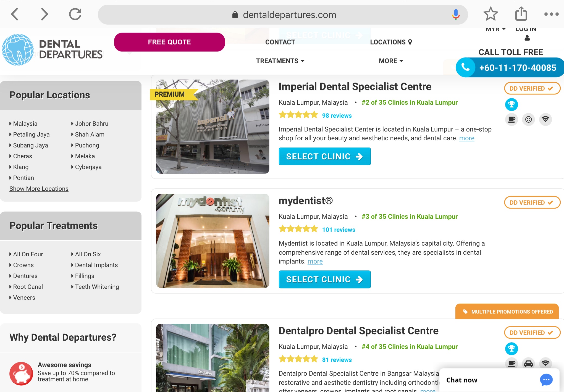Click Show More Locations link
The width and height of the screenshot is (564, 392).
tap(39, 189)
